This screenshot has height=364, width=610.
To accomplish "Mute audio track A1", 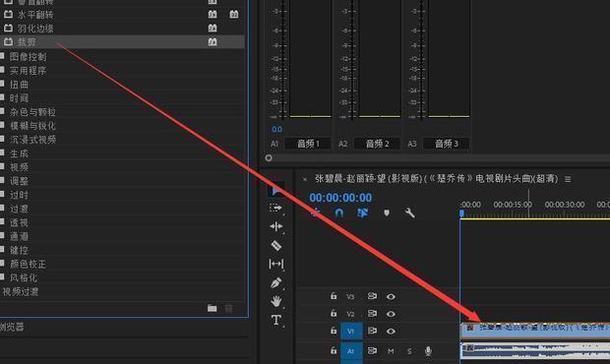I will tap(391, 351).
